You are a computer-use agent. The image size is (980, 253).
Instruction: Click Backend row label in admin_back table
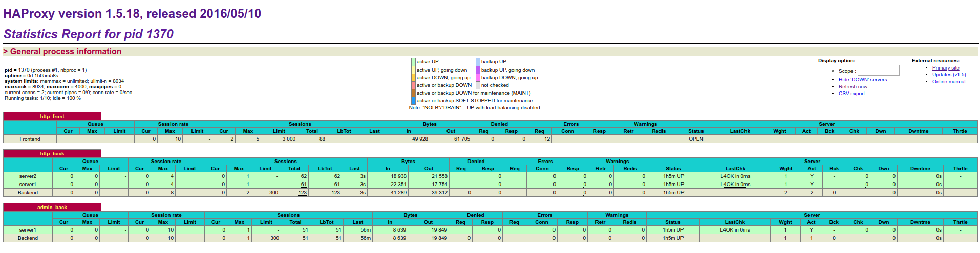tap(28, 238)
